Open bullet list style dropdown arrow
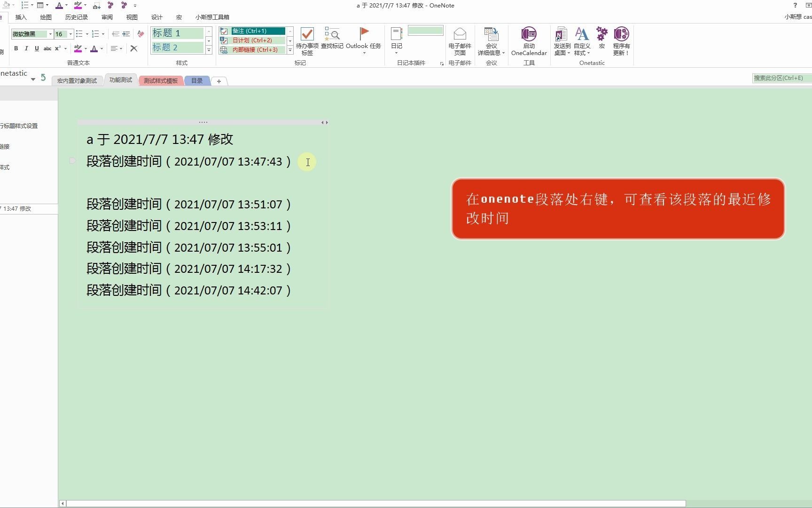812x508 pixels. (87, 34)
